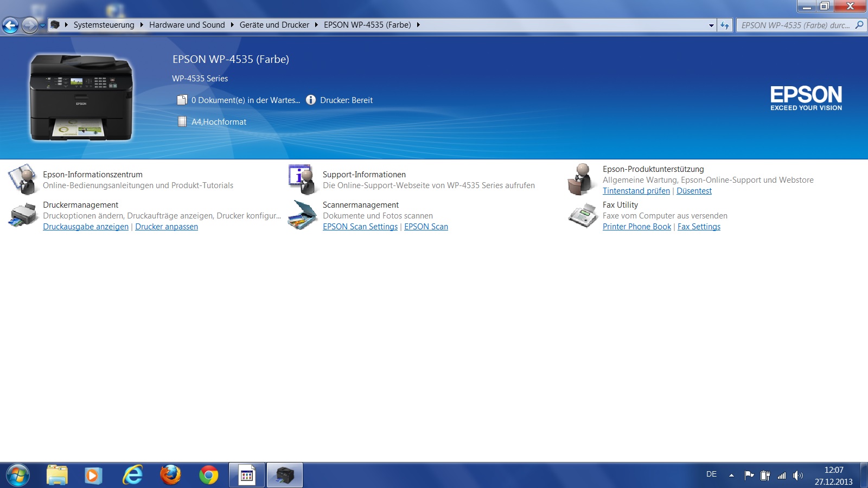
Task: Expand the arrow after Geräte und Drucker
Action: 316,25
